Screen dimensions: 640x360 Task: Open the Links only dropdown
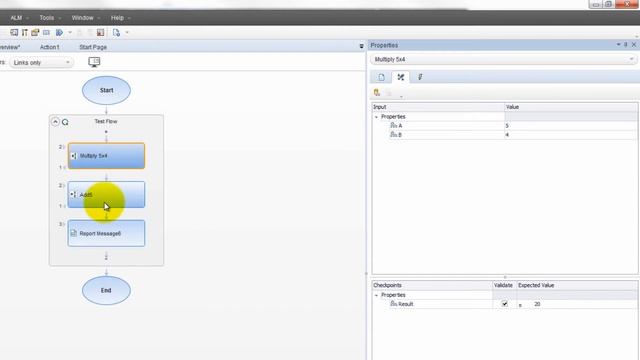(x=41, y=62)
